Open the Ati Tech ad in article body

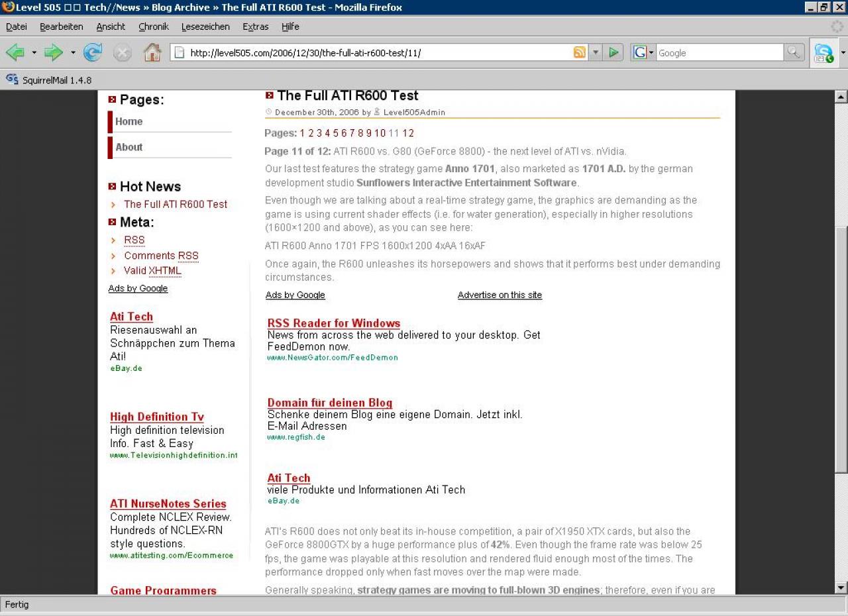point(289,478)
